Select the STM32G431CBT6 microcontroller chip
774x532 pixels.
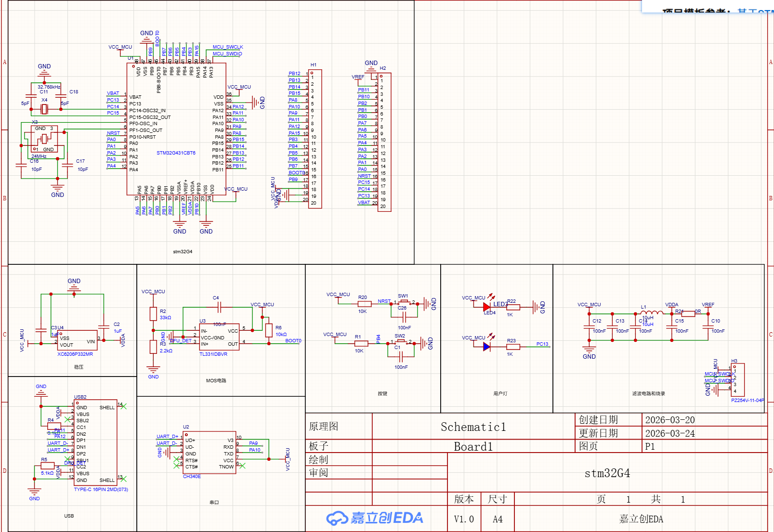tap(176, 130)
